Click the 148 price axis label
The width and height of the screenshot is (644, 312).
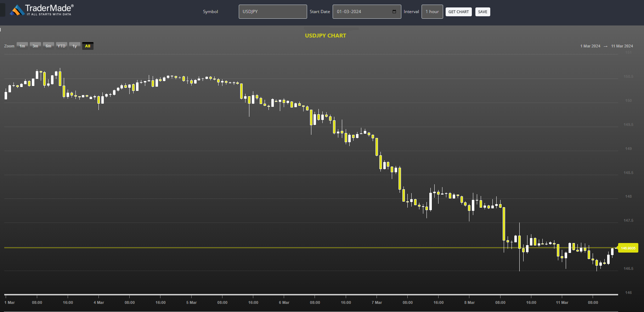[628, 196]
